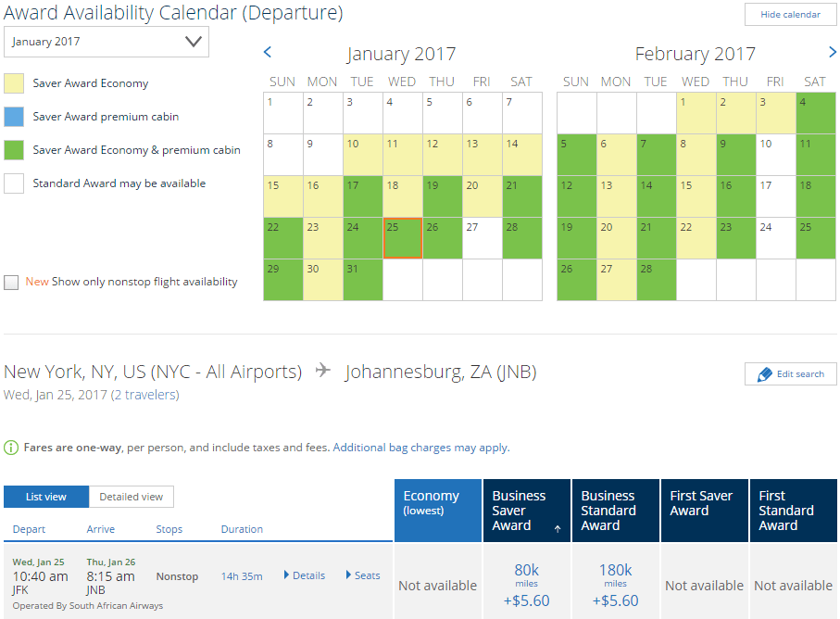Expand Seats disclosure triangle

348,575
